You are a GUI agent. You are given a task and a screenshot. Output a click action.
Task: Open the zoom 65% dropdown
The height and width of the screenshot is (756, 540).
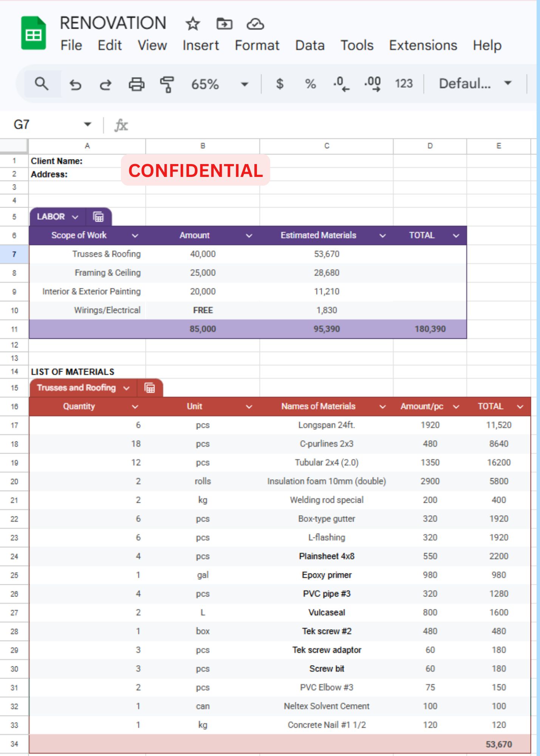(244, 84)
